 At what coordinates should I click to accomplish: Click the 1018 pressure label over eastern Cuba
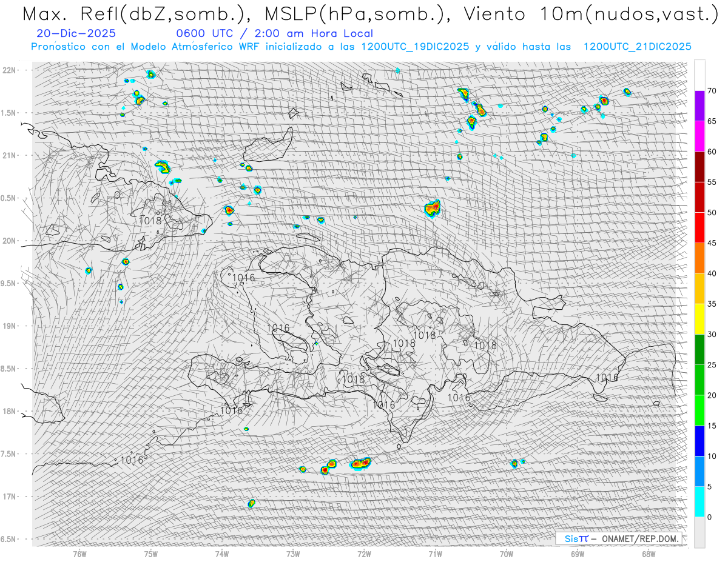tap(150, 220)
